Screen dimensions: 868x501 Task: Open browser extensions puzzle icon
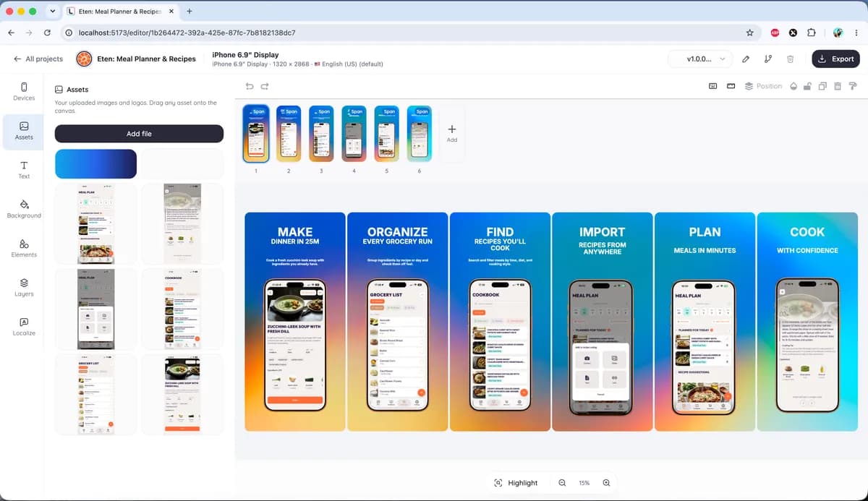[x=811, y=33]
